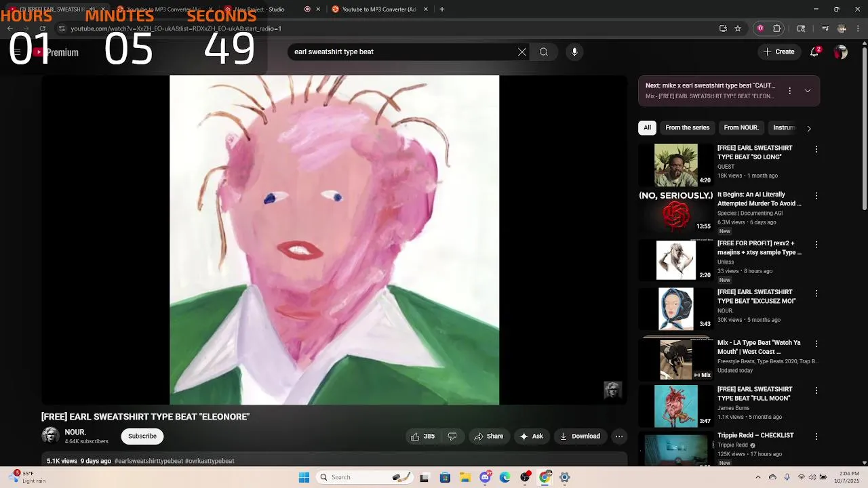Open options for "FULL MOON" video
The height and width of the screenshot is (488, 868).
816,390
